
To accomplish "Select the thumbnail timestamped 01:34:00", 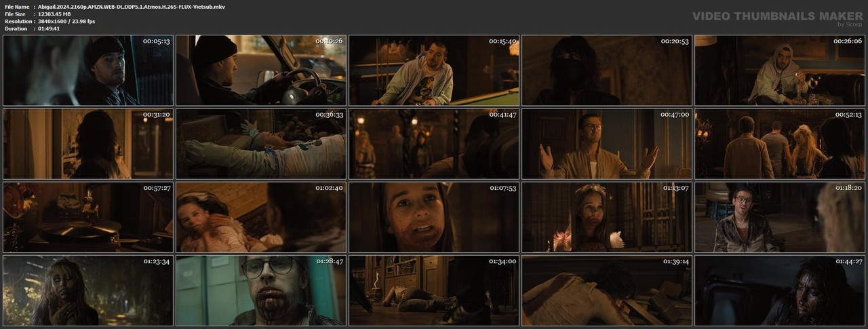I will pos(434,290).
